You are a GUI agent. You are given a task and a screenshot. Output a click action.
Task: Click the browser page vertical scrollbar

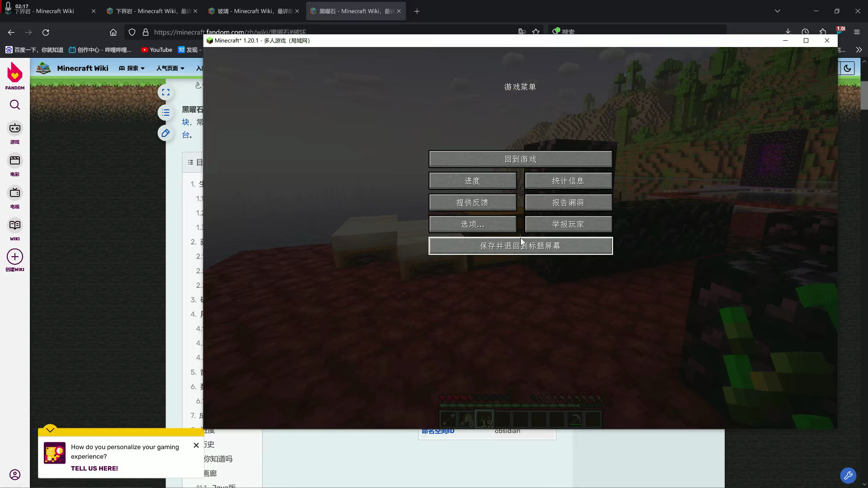864,95
